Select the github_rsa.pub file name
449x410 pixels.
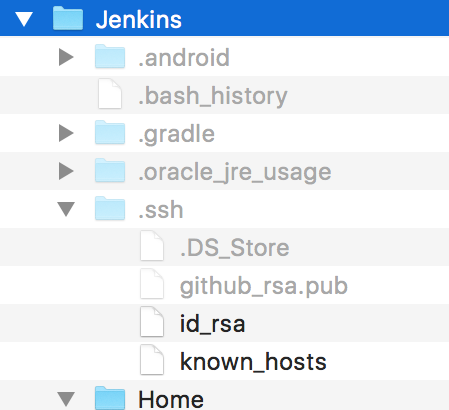(x=264, y=287)
